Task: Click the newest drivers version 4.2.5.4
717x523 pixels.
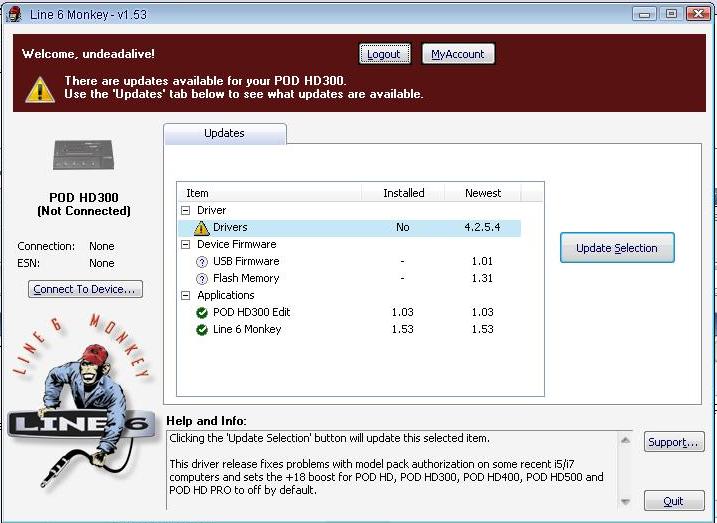Action: [x=482, y=228]
